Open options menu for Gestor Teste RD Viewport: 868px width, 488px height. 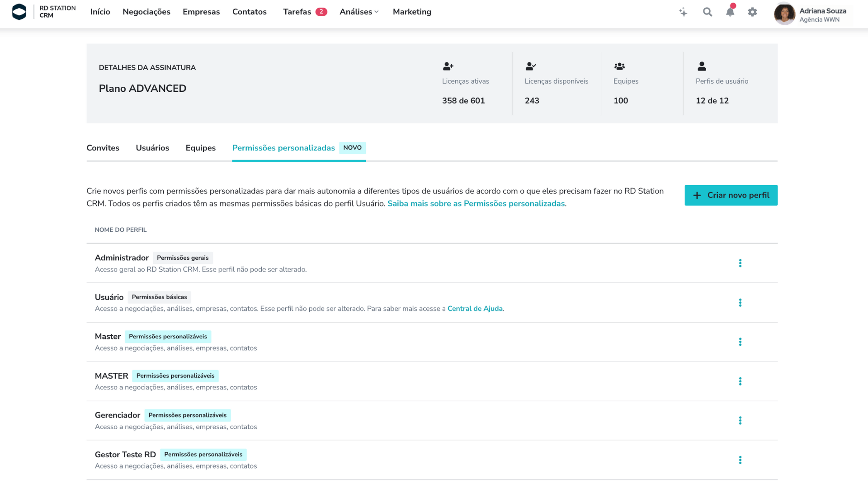(740, 460)
